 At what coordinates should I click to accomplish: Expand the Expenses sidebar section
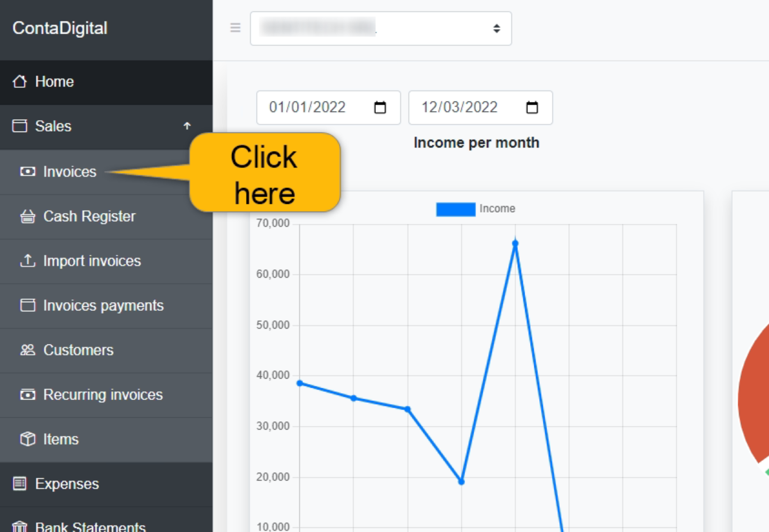point(67,484)
